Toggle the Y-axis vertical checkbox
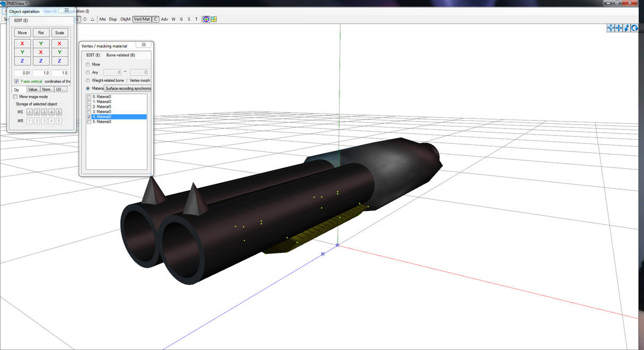Image resolution: width=644 pixels, height=350 pixels. click(x=16, y=81)
